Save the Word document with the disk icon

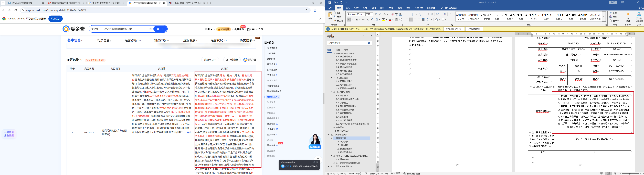330,3
